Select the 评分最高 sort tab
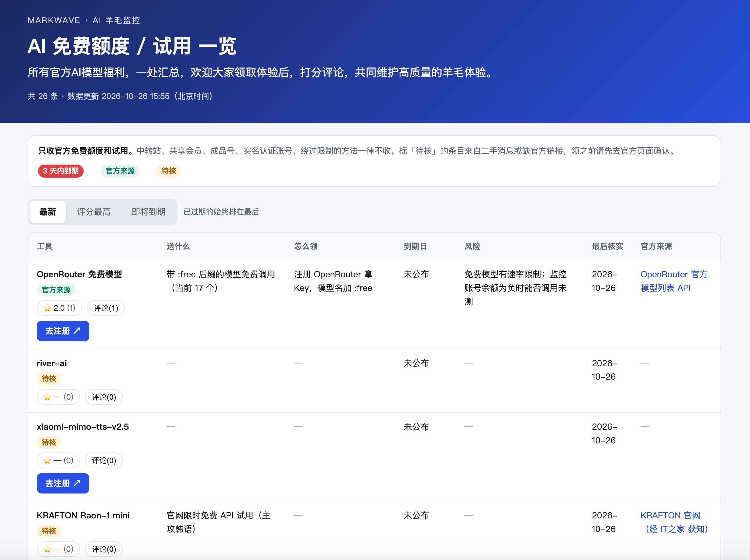 pyautogui.click(x=94, y=212)
